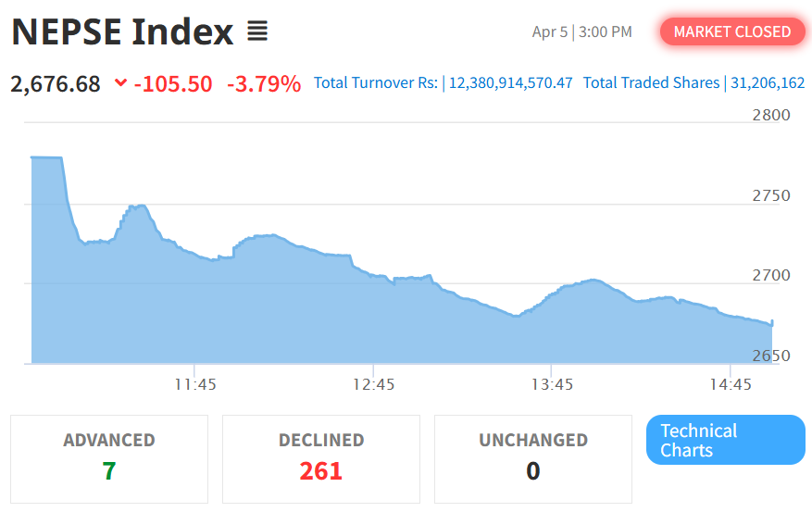Click the 11:45 time axis marker
Image resolution: width=812 pixels, height=512 pixels.
[194, 384]
